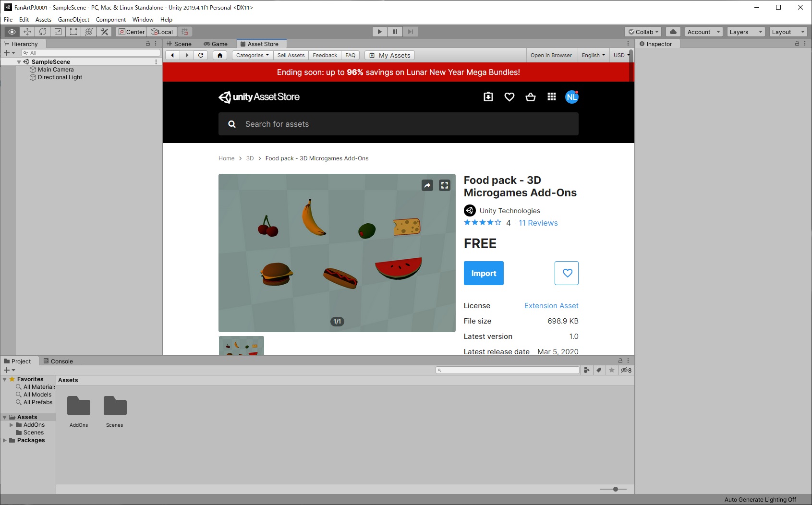Screen dimensions: 812x505
Task: Click the Feedback button
Action: [325, 55]
